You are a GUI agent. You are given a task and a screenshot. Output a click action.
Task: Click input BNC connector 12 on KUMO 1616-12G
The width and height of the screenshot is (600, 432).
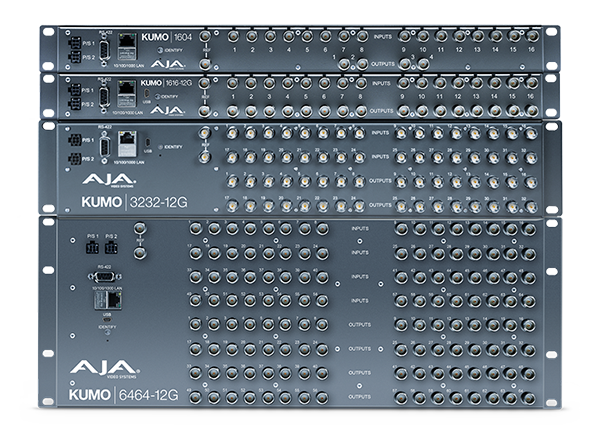pos(458,83)
